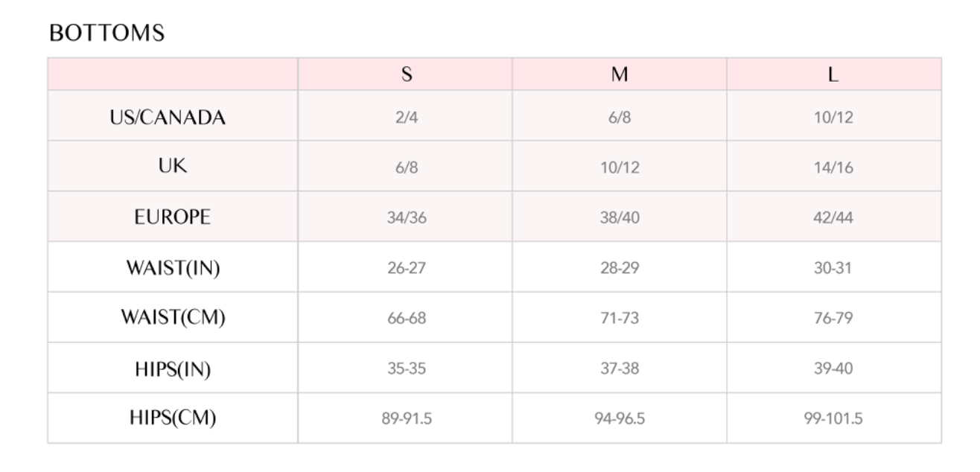Click the 99-101.5 hips centimeters cell
The height and width of the screenshot is (472, 980).
(833, 419)
